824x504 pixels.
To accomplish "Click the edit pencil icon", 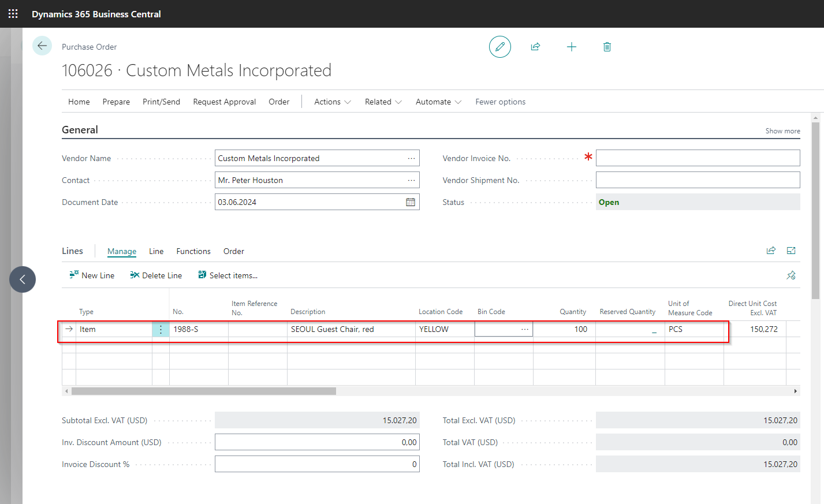I will pyautogui.click(x=500, y=47).
